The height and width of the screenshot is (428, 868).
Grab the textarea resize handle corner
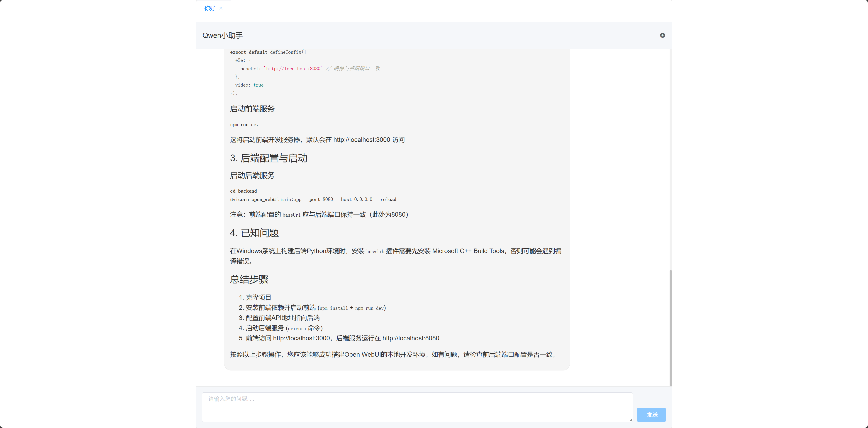630,420
